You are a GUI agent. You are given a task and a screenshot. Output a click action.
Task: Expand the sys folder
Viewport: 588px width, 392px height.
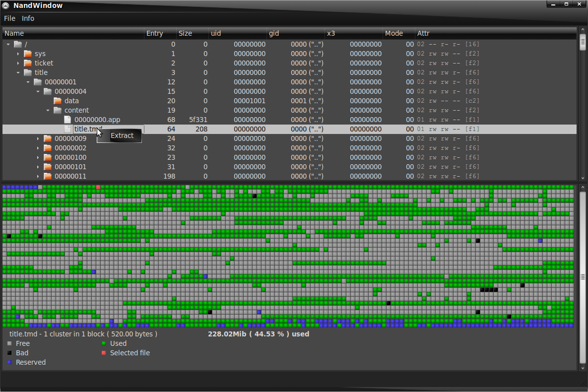(x=18, y=54)
